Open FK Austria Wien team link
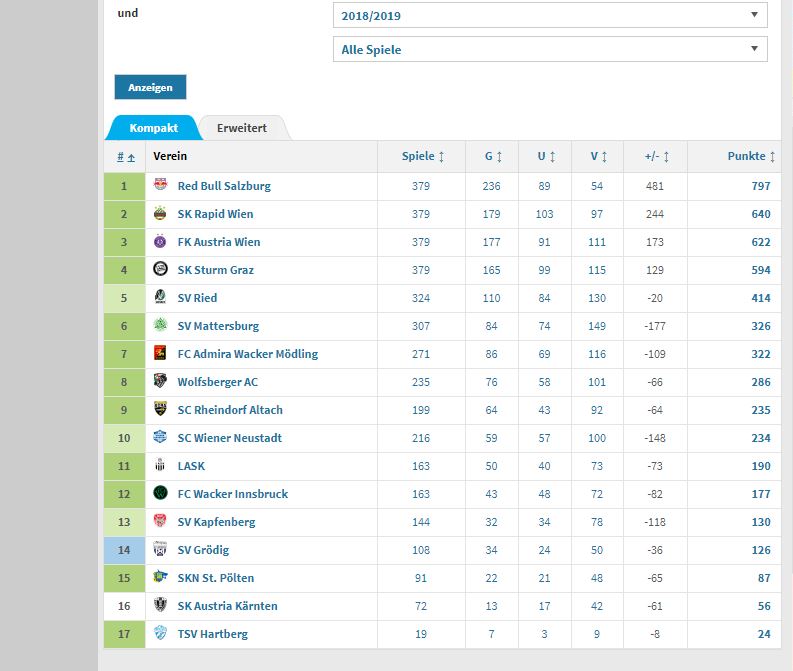 point(219,242)
